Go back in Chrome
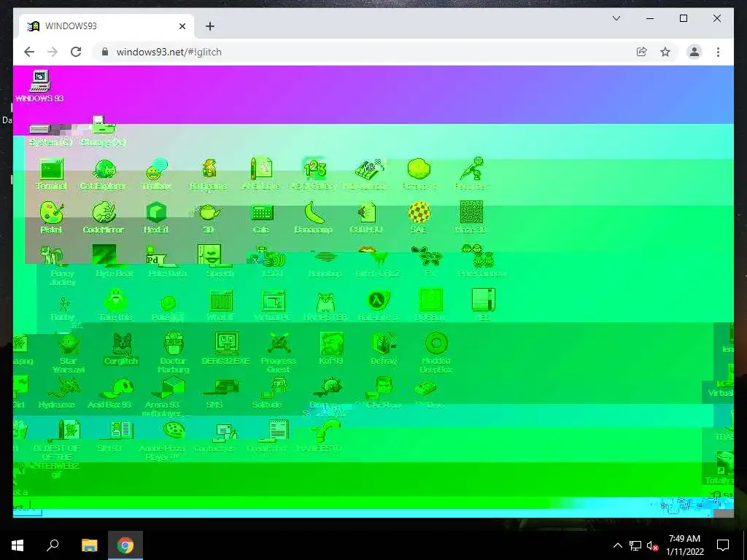This screenshot has width=747, height=560. [x=29, y=52]
